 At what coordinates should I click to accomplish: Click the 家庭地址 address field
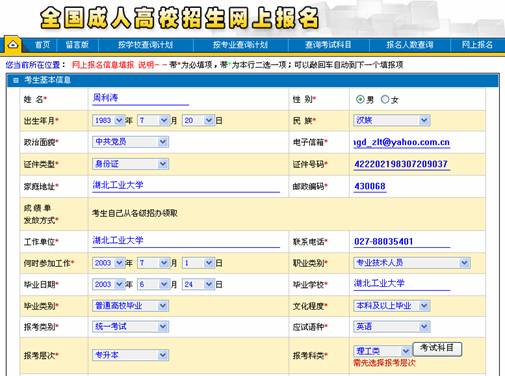pyautogui.click(x=186, y=185)
